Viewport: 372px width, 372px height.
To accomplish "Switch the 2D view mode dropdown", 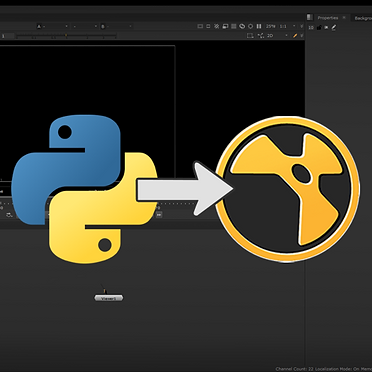I will point(277,35).
